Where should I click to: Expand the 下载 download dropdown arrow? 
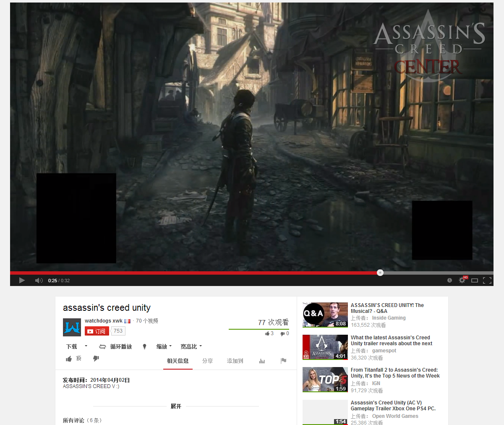click(x=86, y=346)
